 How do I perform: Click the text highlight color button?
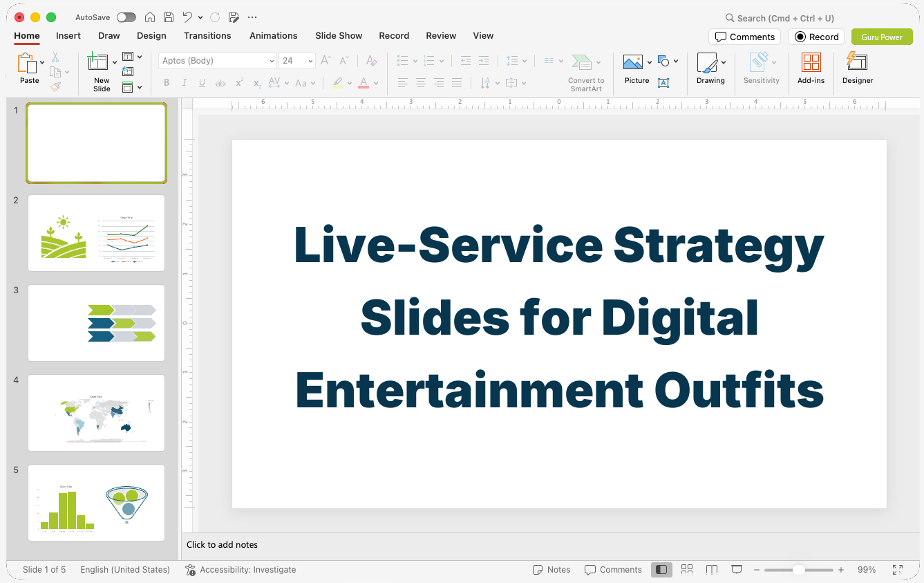(337, 83)
